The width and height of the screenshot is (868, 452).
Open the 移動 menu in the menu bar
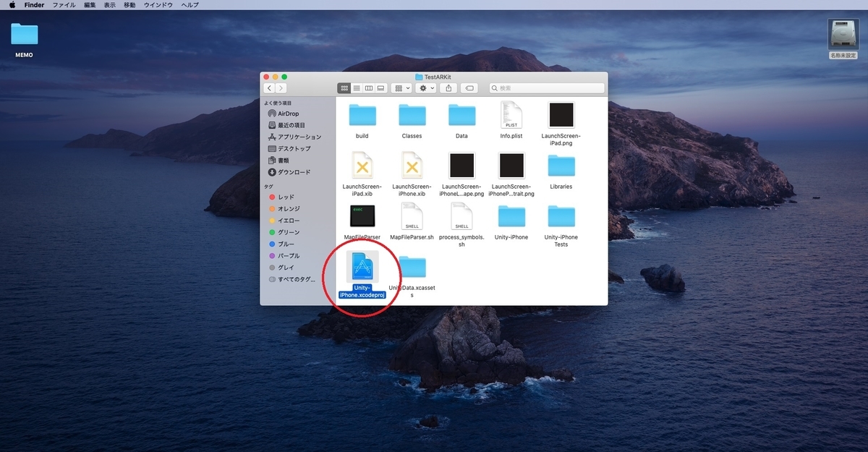click(x=131, y=4)
